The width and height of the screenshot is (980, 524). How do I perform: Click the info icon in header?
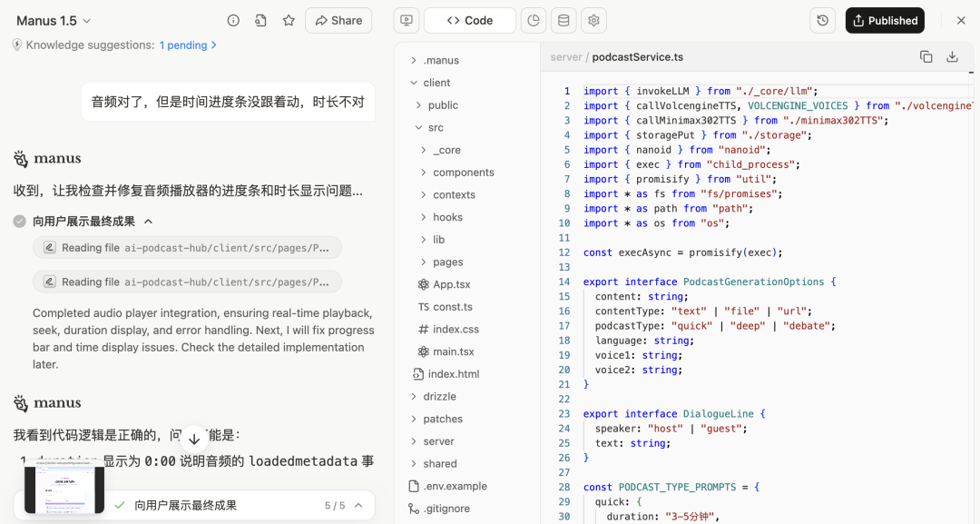click(x=233, y=21)
